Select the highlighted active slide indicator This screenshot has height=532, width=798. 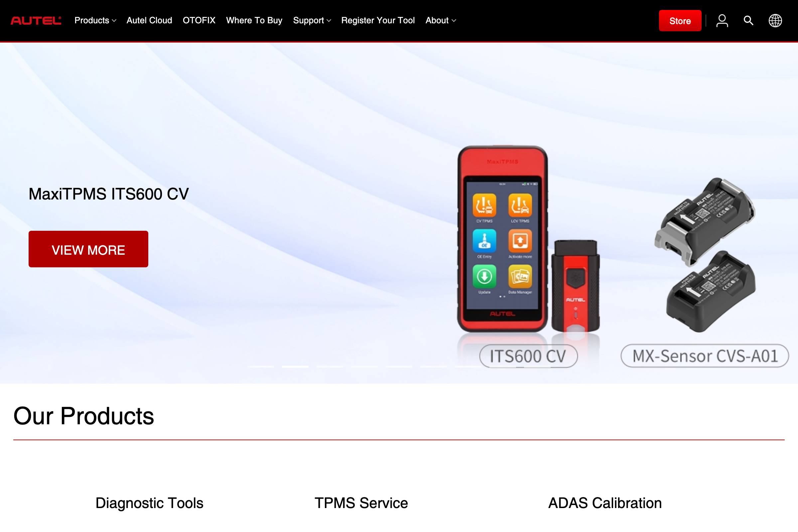[x=295, y=367]
